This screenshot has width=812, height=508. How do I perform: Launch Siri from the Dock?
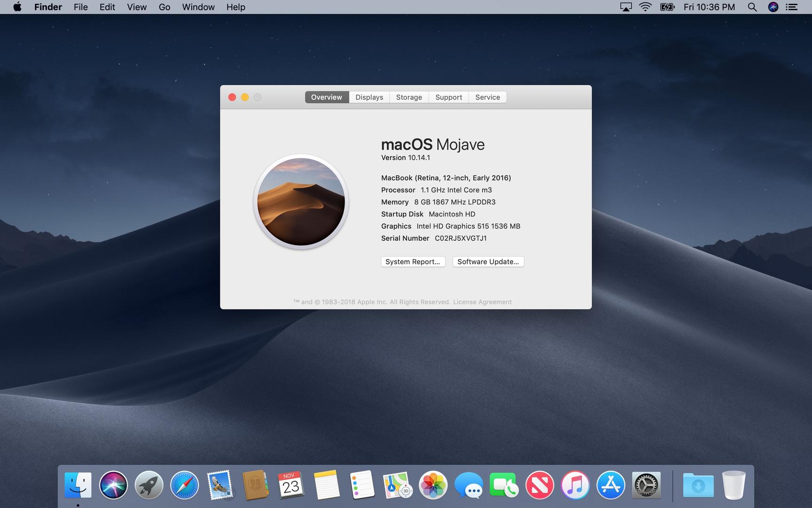pyautogui.click(x=113, y=485)
